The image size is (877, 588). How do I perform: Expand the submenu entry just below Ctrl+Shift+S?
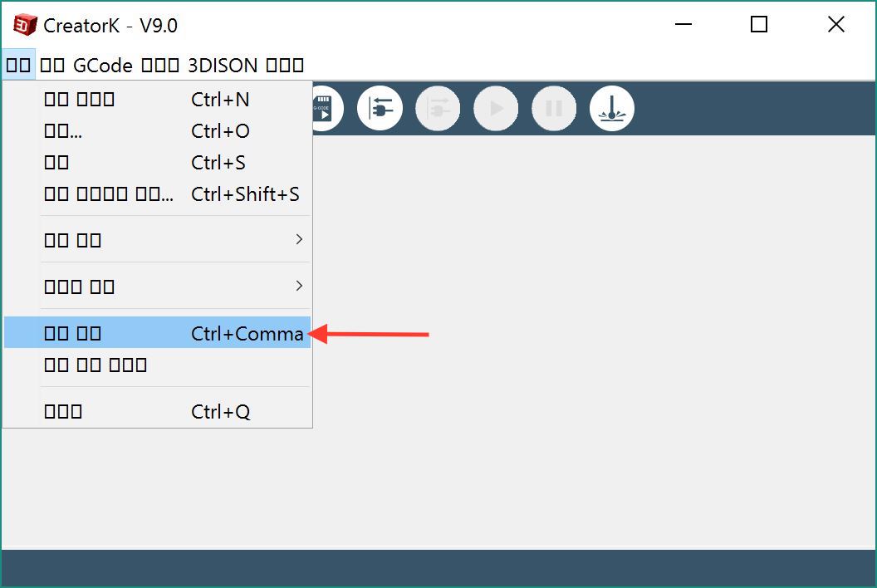157,239
